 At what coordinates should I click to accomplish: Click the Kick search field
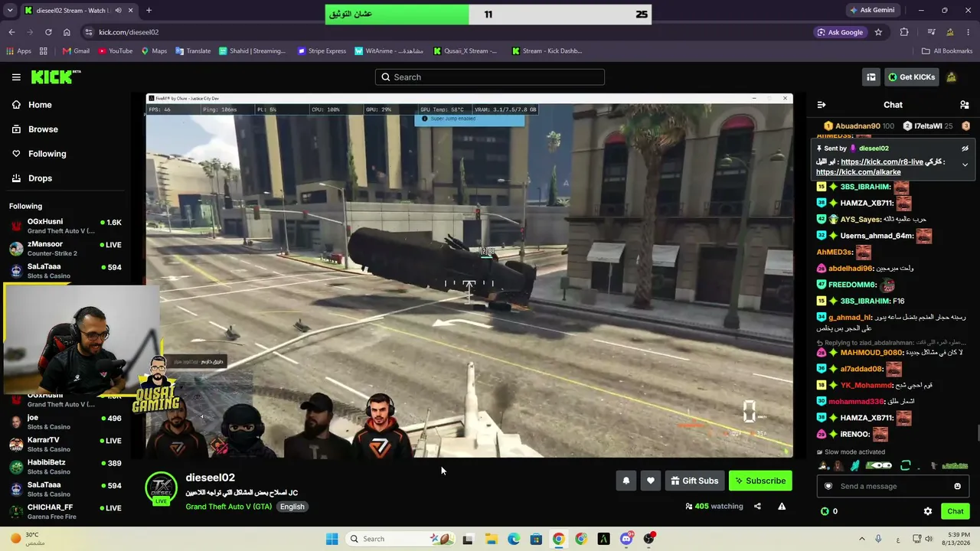click(x=490, y=77)
